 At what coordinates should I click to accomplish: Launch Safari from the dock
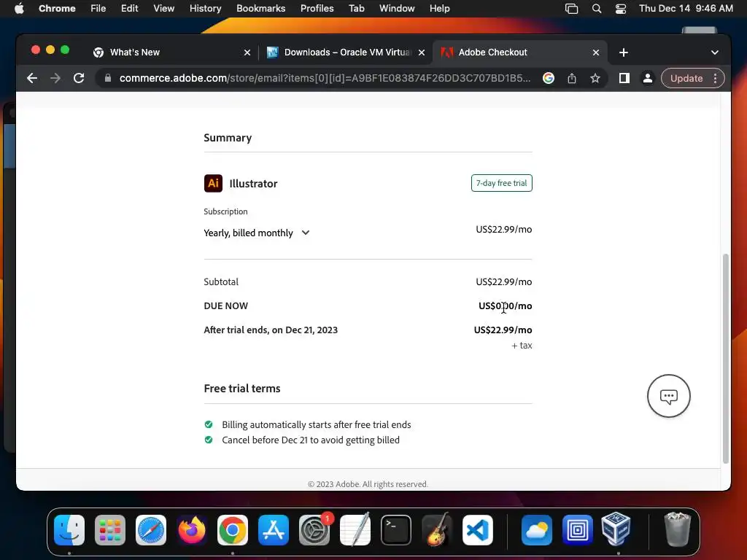[x=151, y=530]
